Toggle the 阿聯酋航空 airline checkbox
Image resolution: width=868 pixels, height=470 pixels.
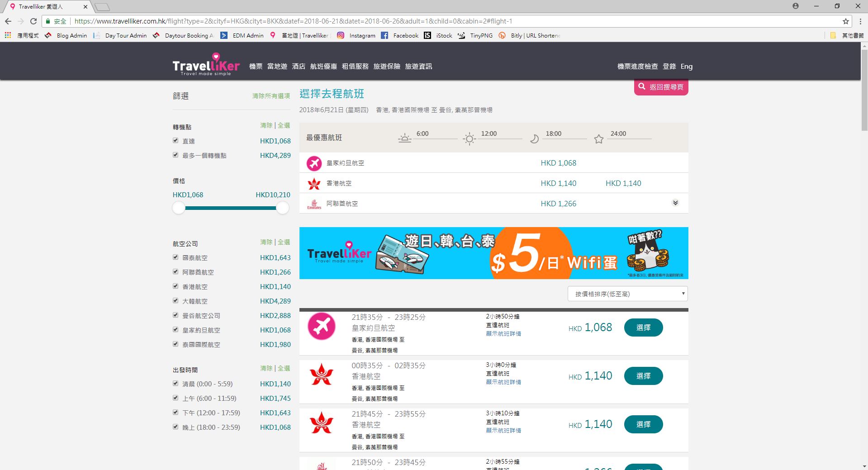pyautogui.click(x=175, y=271)
